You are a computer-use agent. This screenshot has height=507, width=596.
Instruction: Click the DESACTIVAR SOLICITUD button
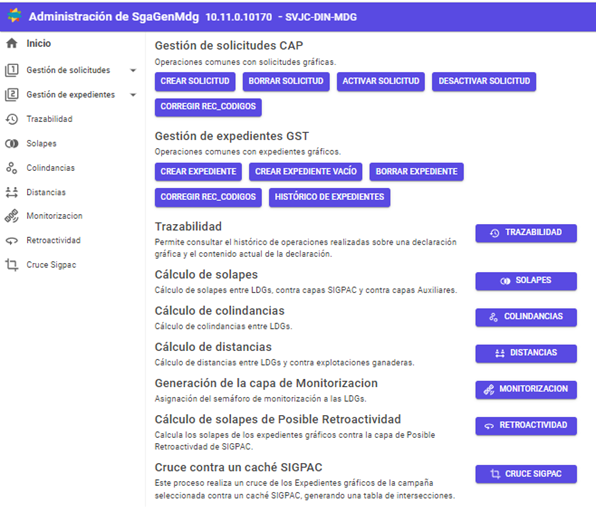point(484,81)
